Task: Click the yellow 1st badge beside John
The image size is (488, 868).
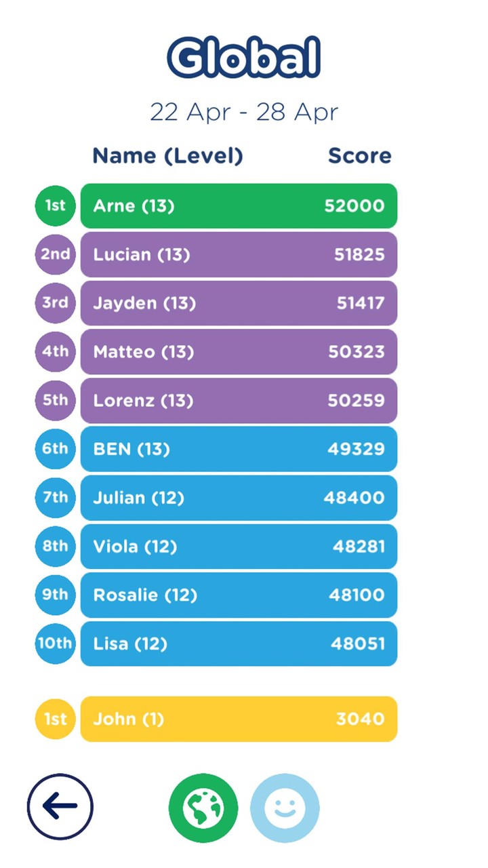Action: tap(55, 719)
